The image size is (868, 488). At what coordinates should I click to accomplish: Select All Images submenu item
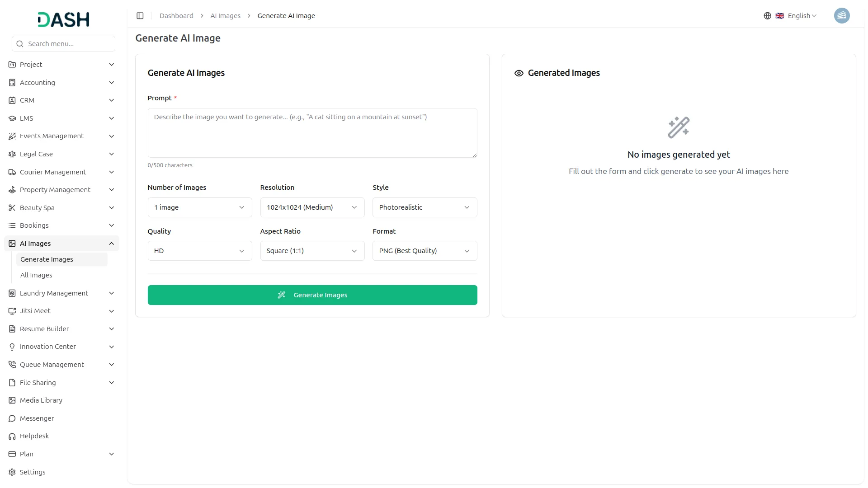tap(62, 275)
